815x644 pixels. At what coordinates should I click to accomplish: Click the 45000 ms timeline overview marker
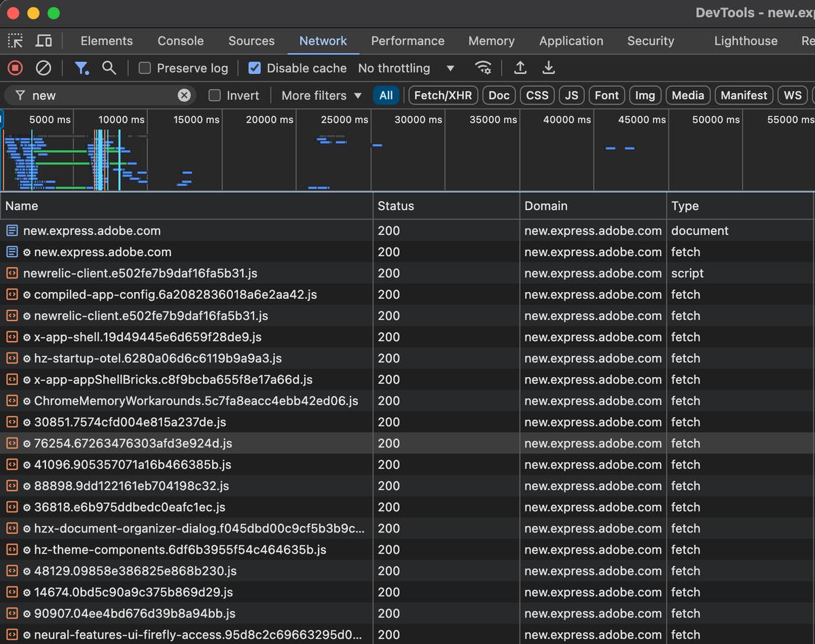click(x=642, y=120)
